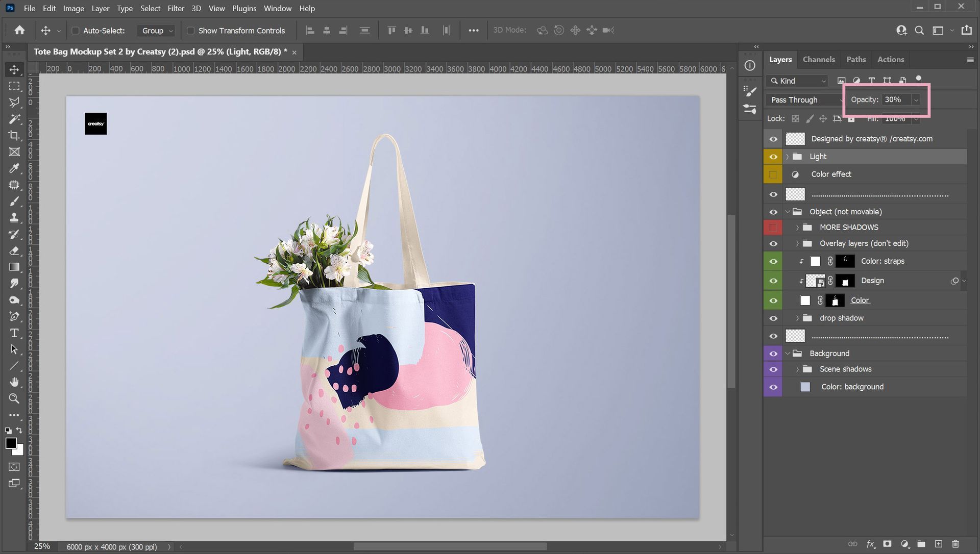Viewport: 980px width, 554px height.
Task: Select the Horizontal Type tool
Action: click(14, 333)
